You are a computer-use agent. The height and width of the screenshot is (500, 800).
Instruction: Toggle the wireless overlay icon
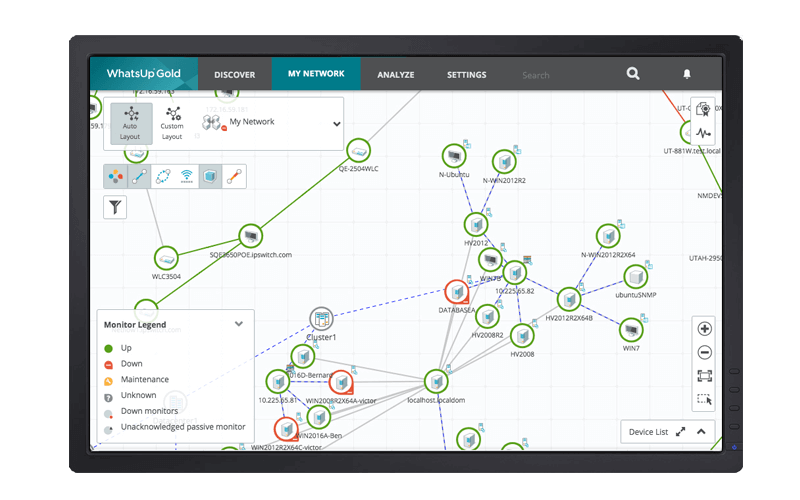point(187,177)
